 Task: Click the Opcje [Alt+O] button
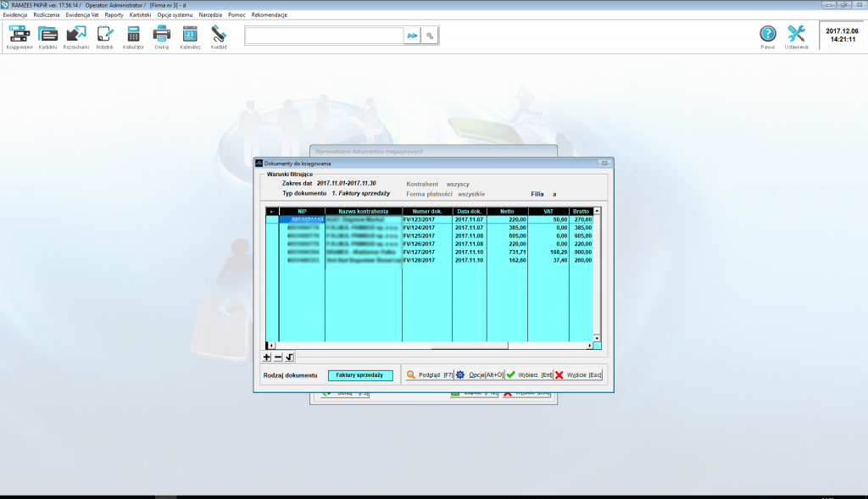[x=480, y=374]
